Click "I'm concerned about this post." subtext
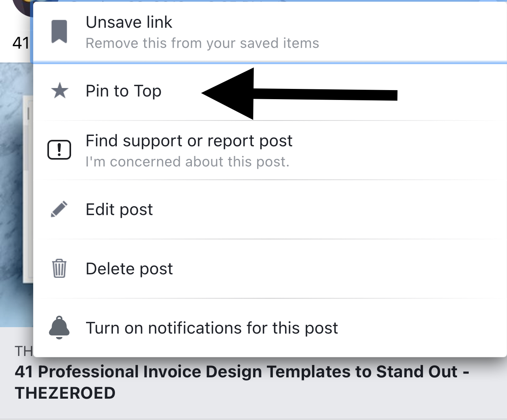Screen dimensions: 507x420 [188, 162]
